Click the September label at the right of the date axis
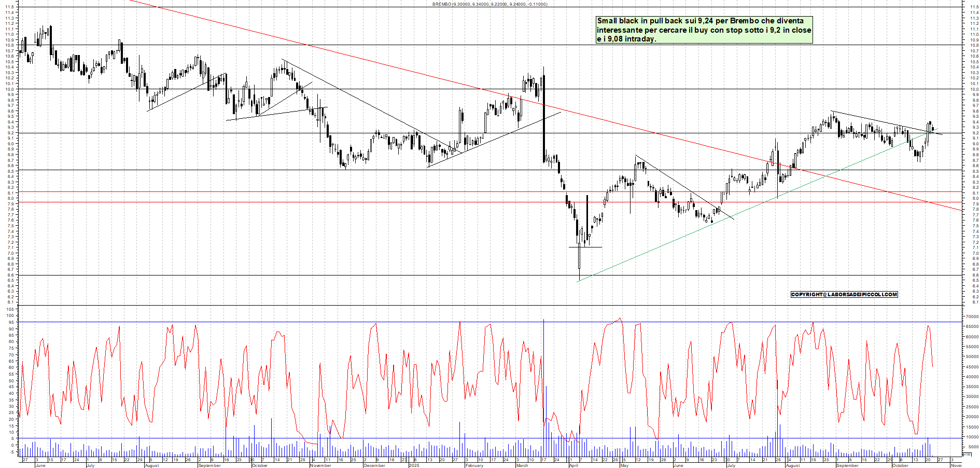Viewport: 980px width, 468px height. pos(847,465)
